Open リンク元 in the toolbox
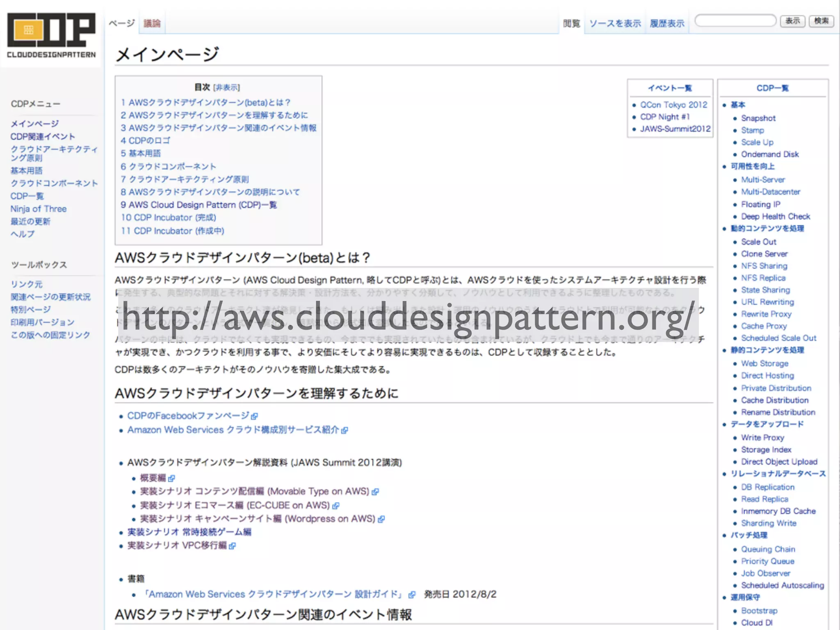Viewport: 840px width, 630px height. click(27, 284)
